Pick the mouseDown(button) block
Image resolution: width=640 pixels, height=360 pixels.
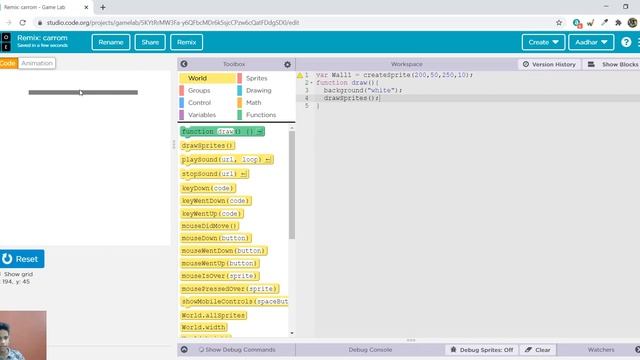[216, 238]
